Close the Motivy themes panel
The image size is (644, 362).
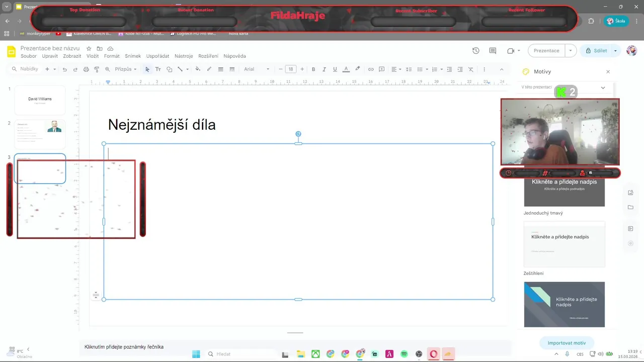coord(608,72)
